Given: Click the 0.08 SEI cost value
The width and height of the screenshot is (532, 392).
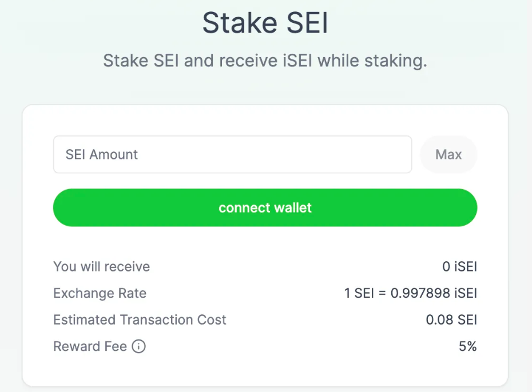Looking at the screenshot, I should (x=451, y=320).
